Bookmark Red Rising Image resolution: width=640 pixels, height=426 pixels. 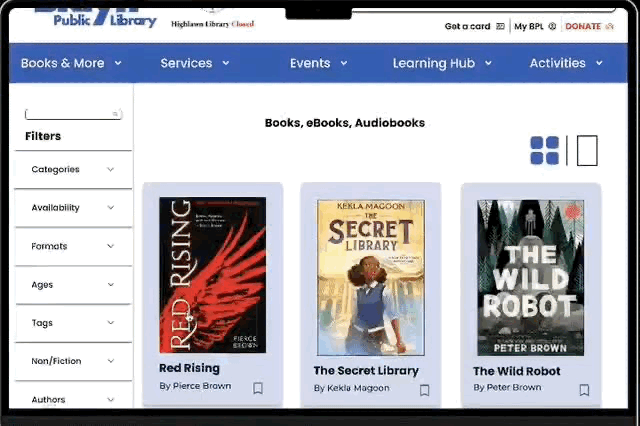click(x=258, y=388)
